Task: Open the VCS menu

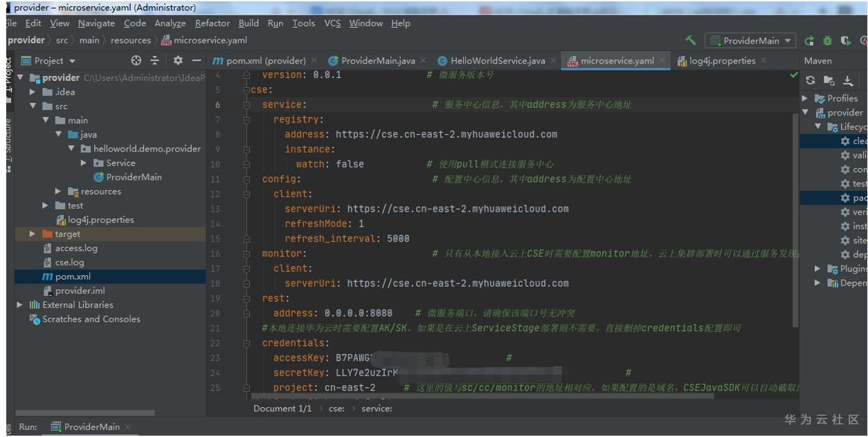Action: [332, 24]
